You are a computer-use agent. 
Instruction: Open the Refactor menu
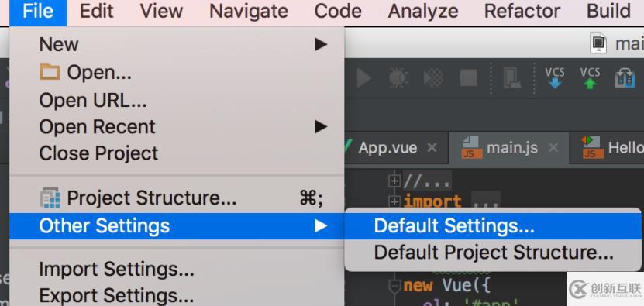point(522,11)
